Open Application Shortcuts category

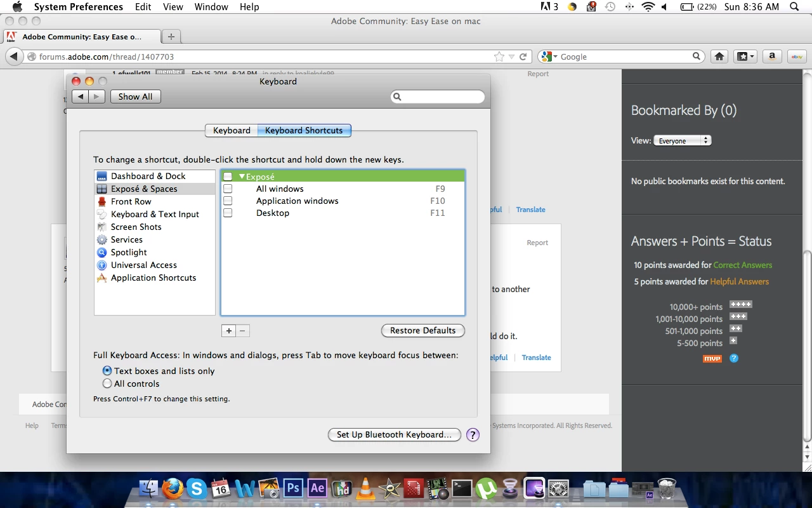(x=155, y=277)
